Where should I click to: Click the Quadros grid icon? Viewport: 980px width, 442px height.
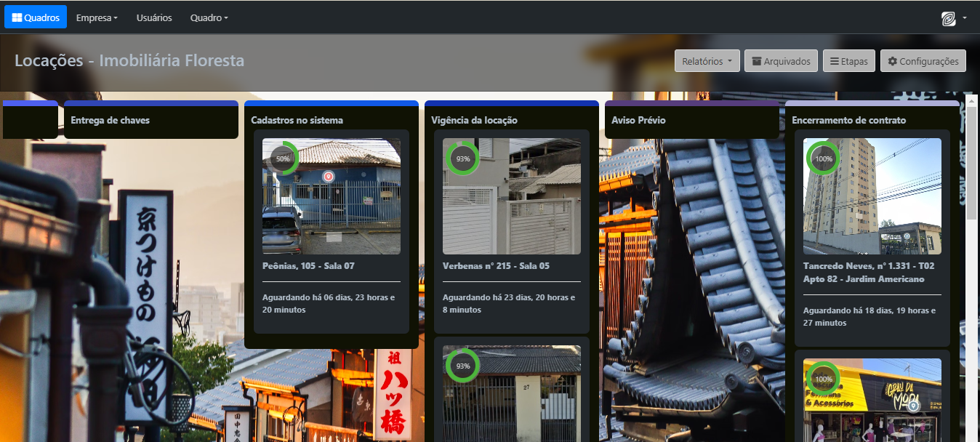[x=17, y=17]
